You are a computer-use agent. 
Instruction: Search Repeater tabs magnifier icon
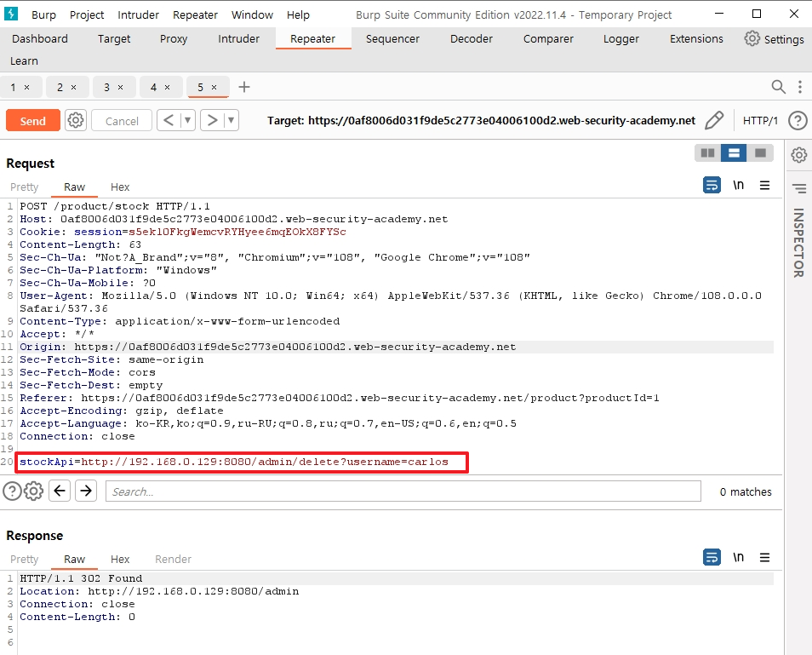[x=778, y=87]
